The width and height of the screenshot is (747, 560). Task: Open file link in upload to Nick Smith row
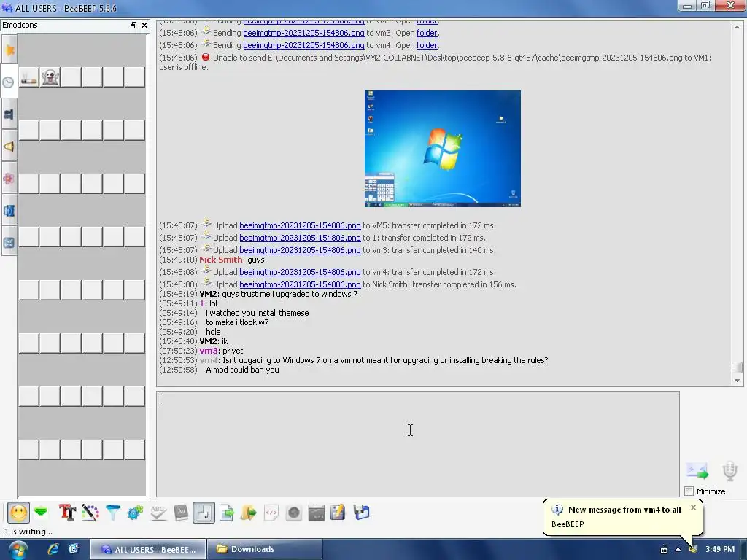(x=300, y=284)
